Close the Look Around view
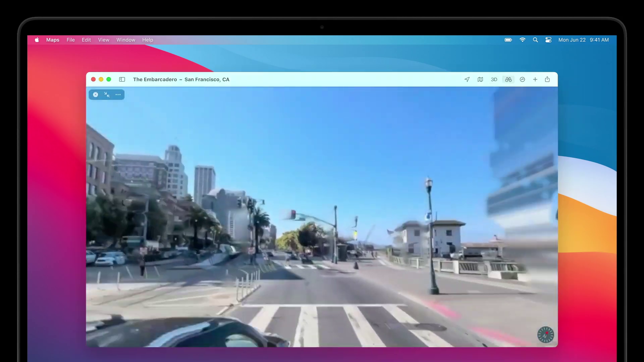Screen dimensions: 644x362 click(x=96, y=95)
